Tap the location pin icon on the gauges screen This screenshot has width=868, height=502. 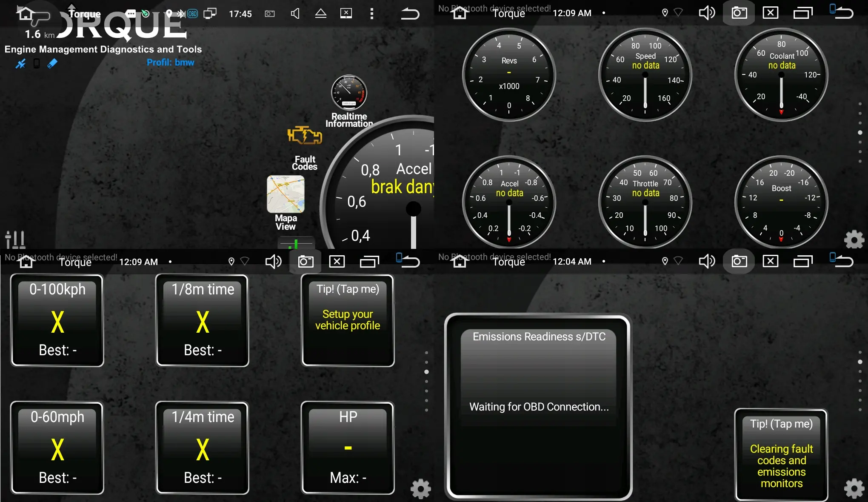[x=665, y=13]
